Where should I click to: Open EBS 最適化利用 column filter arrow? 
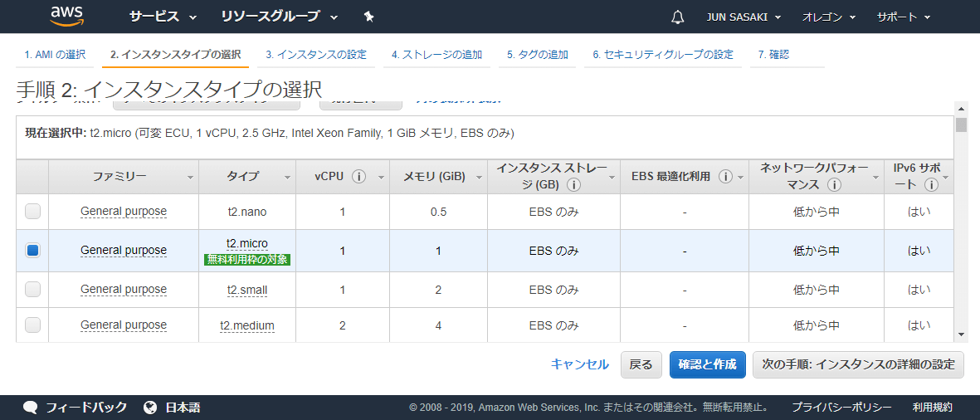(740, 178)
